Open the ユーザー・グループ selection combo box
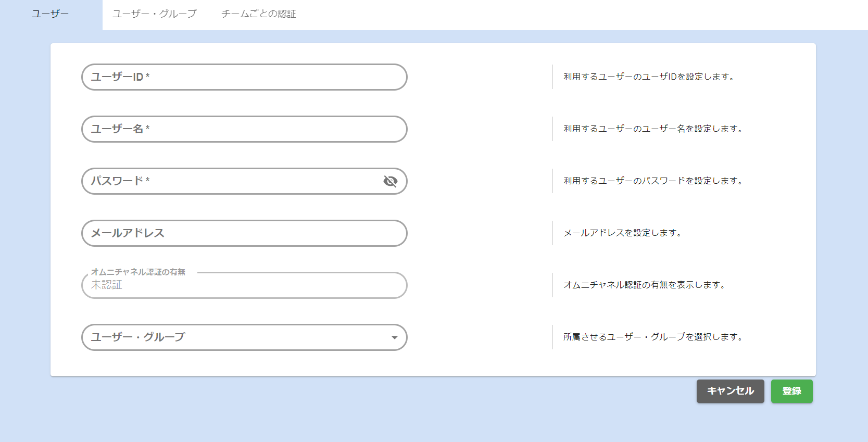The height and width of the screenshot is (442, 868). coord(234,337)
